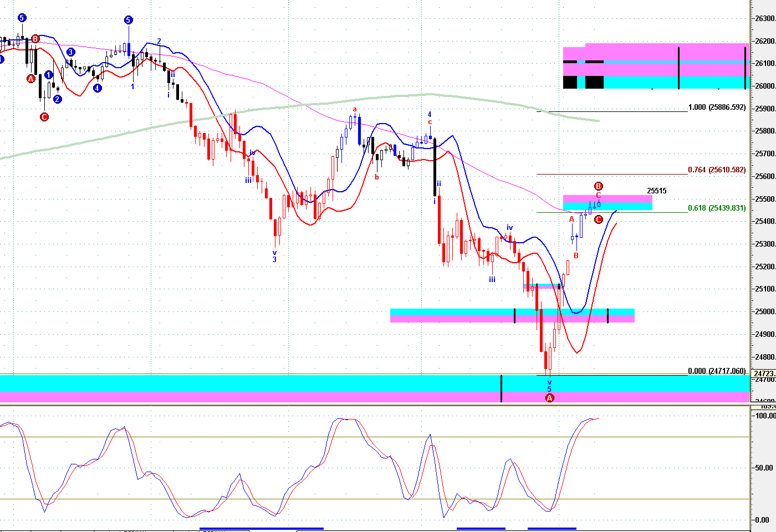The image size is (776, 532).
Task: Click the 25515 price annotation
Action: [657, 191]
